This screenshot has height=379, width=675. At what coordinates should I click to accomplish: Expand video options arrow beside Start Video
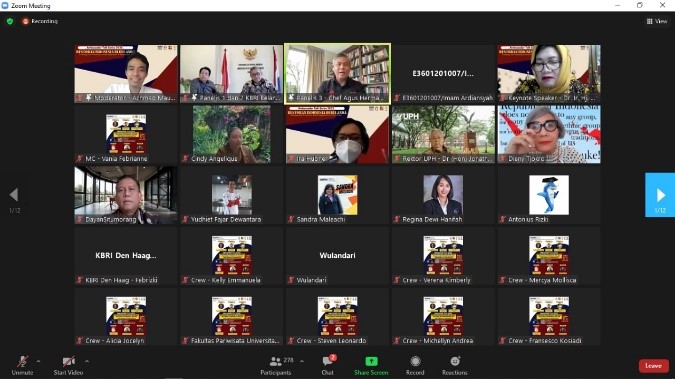tap(87, 361)
